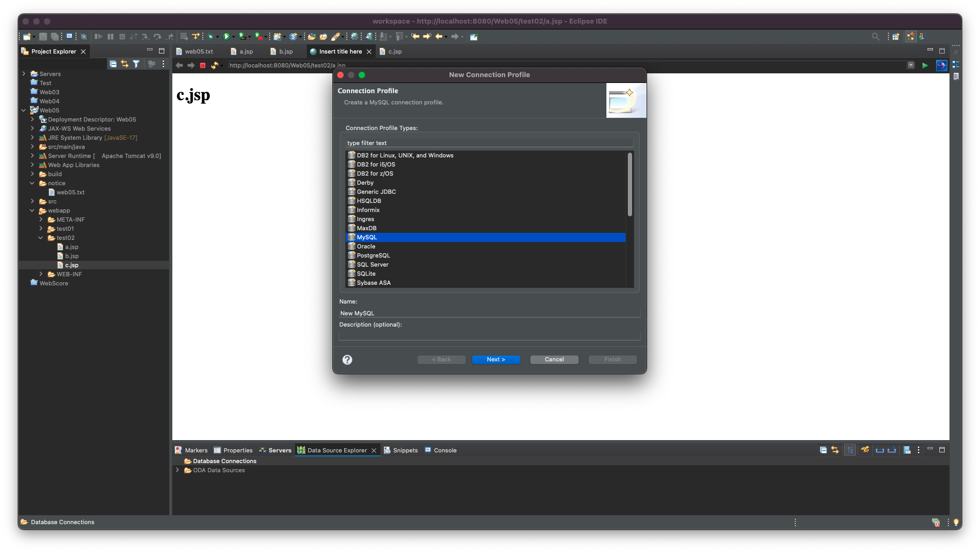Expand JRE System Library node
Viewport: 980px width, 552px height.
[x=32, y=138]
